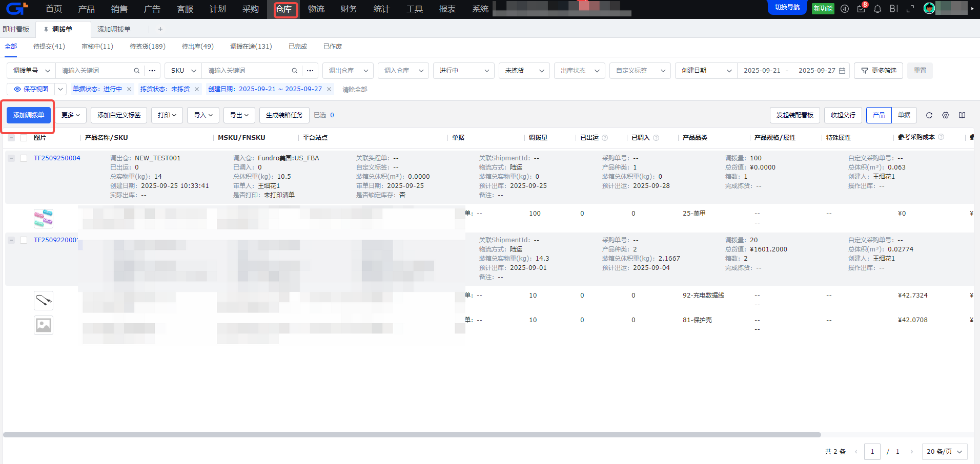Open the 仓库 menu
This screenshot has width=980, height=464.
[283, 9]
